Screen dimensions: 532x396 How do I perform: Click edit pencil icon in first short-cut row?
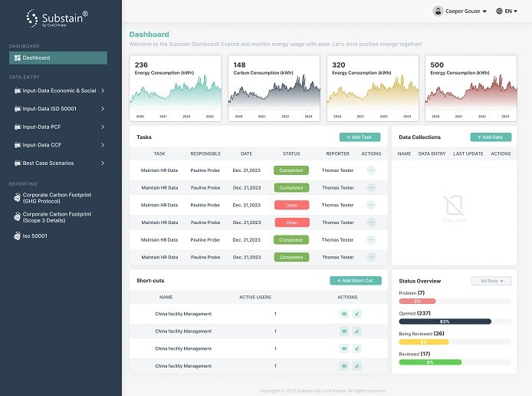[356, 314]
